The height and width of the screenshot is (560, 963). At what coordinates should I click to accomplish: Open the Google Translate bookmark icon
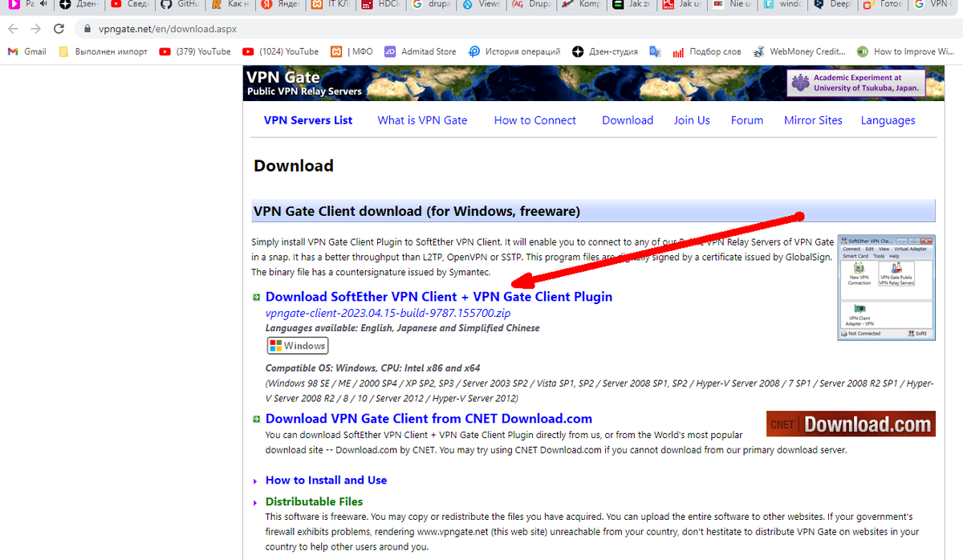tap(655, 51)
